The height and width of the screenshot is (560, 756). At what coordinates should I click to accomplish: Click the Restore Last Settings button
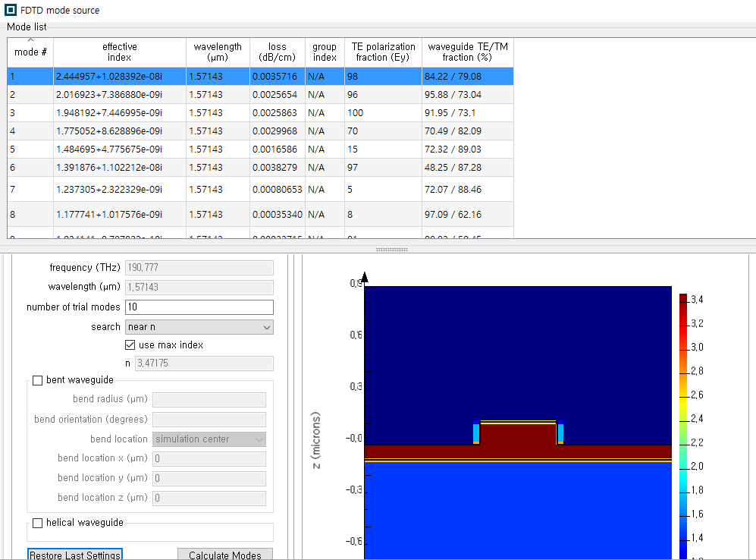click(x=75, y=555)
